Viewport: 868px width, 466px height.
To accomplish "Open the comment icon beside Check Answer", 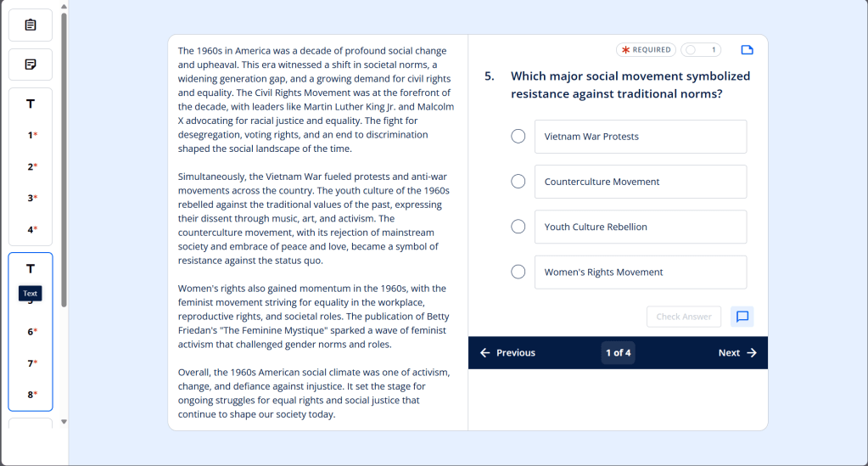I will pyautogui.click(x=742, y=317).
